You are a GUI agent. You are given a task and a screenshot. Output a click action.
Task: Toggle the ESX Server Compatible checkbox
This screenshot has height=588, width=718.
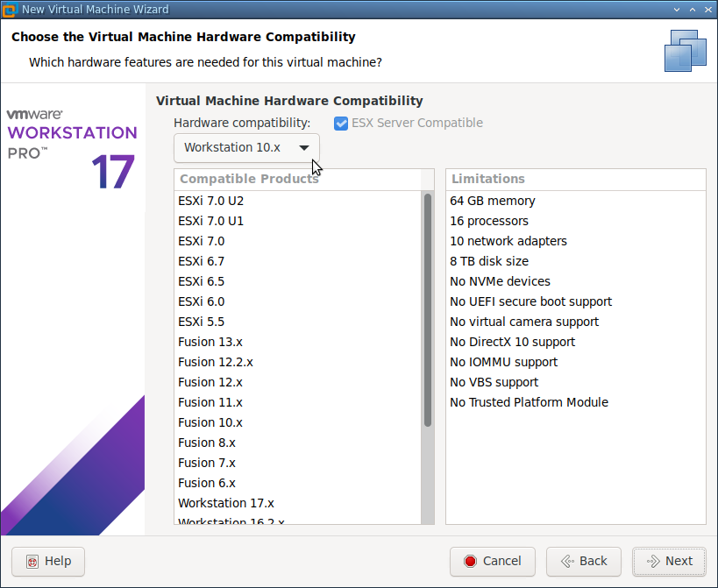pos(341,123)
